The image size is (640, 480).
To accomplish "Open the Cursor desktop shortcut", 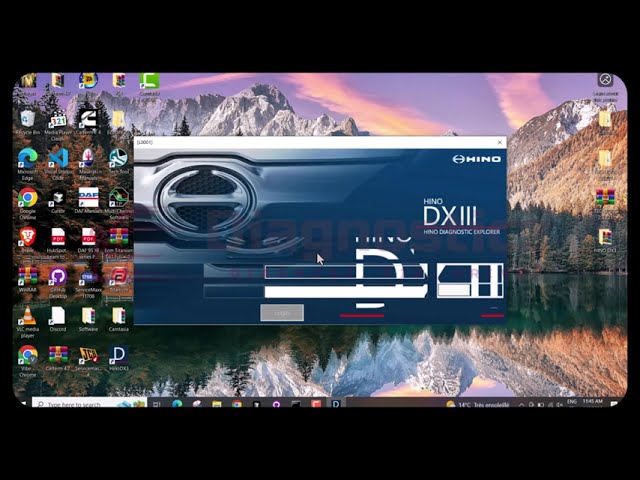I will point(58,201).
